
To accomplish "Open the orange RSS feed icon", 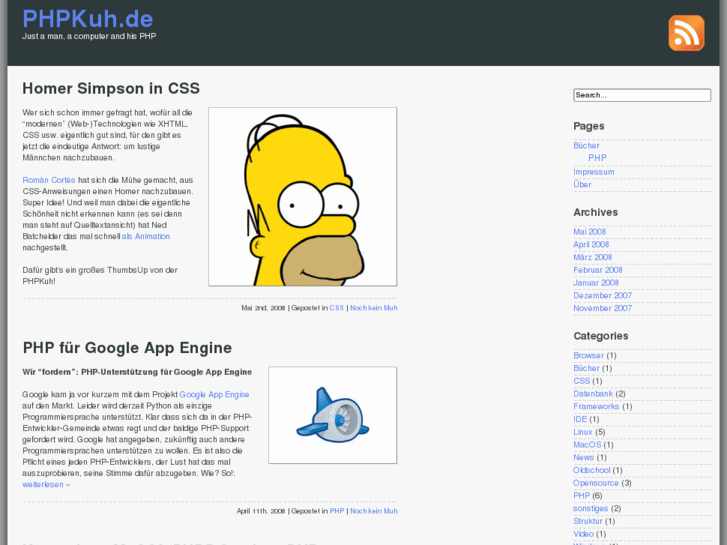I will pyautogui.click(x=686, y=33).
